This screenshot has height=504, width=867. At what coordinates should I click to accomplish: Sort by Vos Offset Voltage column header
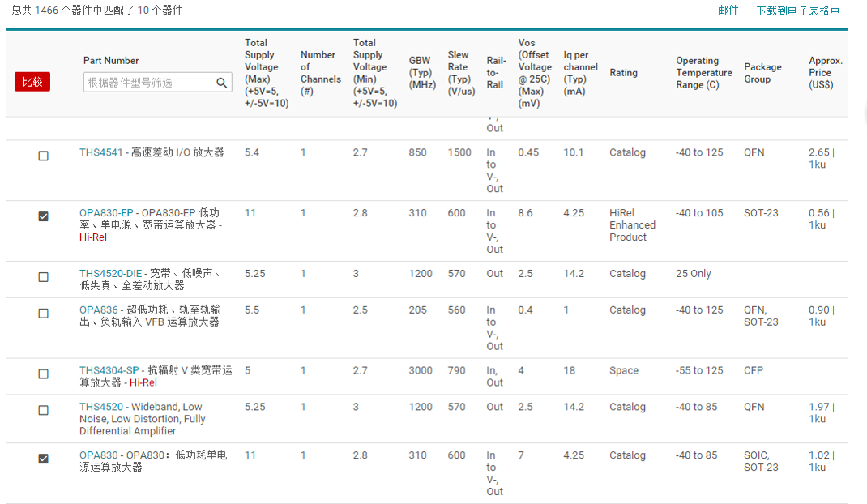[535, 72]
